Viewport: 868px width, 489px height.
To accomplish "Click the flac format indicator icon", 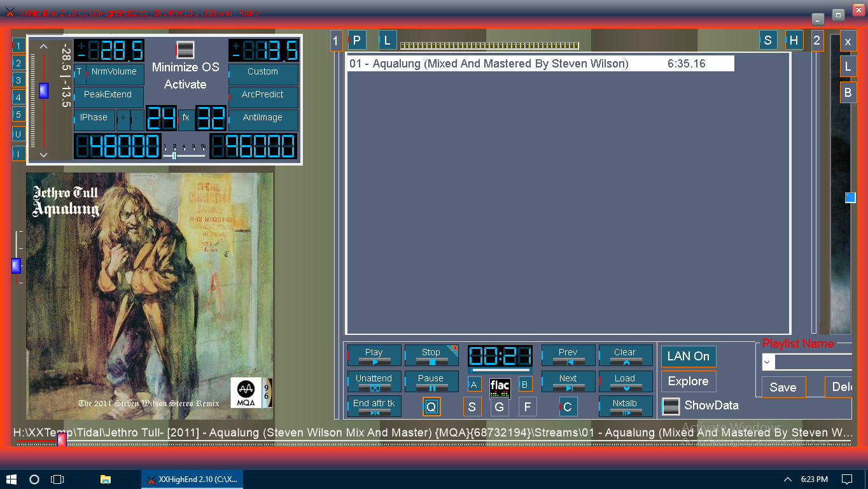I will (500, 387).
